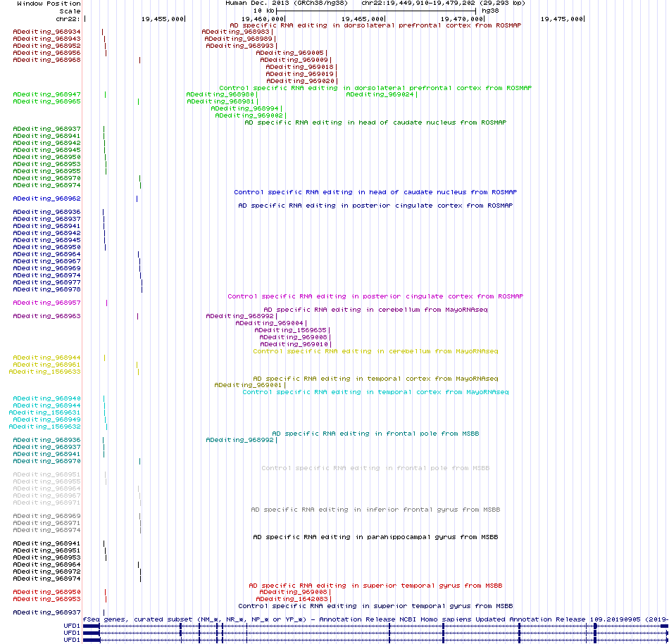Click the 19,470,000 ruler position label

click(462, 19)
